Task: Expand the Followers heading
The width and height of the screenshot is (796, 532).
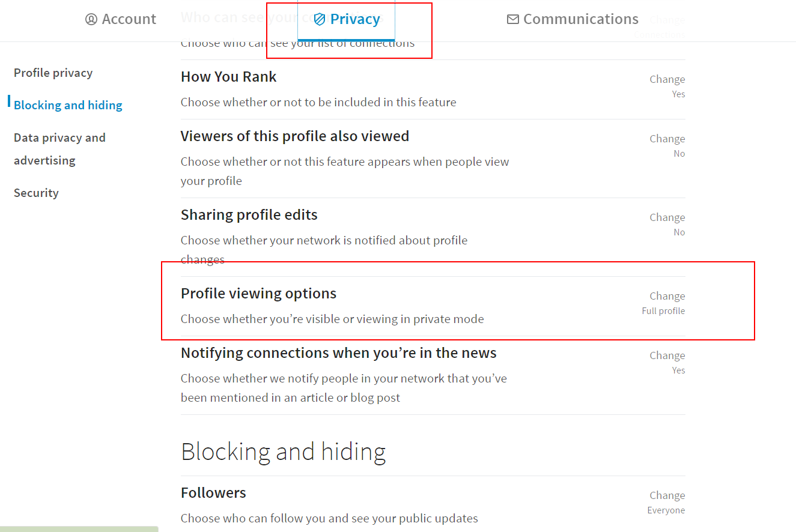Action: (213, 493)
